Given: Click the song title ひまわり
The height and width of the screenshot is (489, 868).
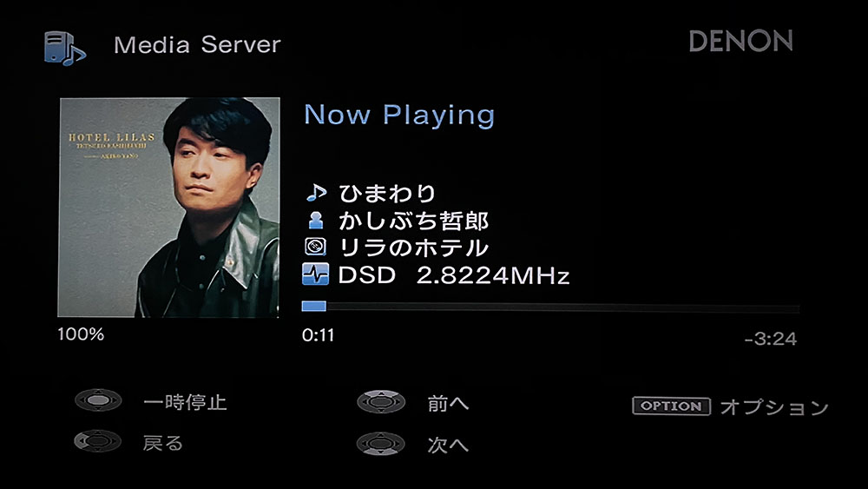Looking at the screenshot, I should [387, 194].
